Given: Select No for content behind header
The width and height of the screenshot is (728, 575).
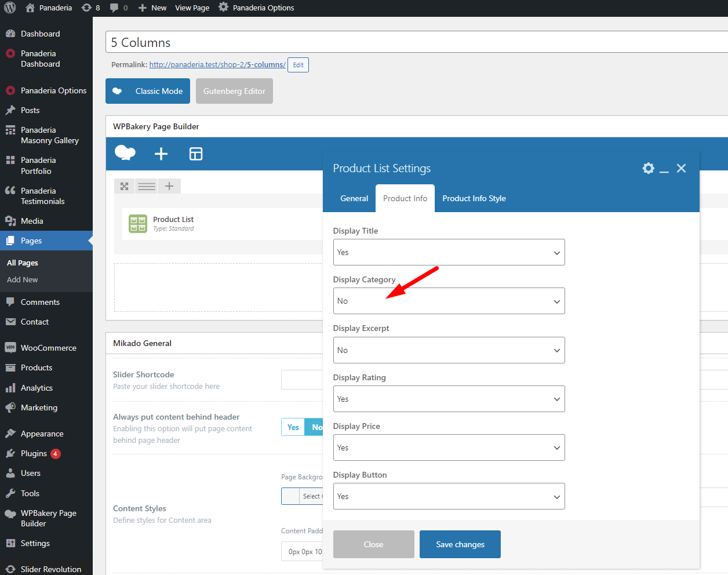Looking at the screenshot, I should (315, 427).
